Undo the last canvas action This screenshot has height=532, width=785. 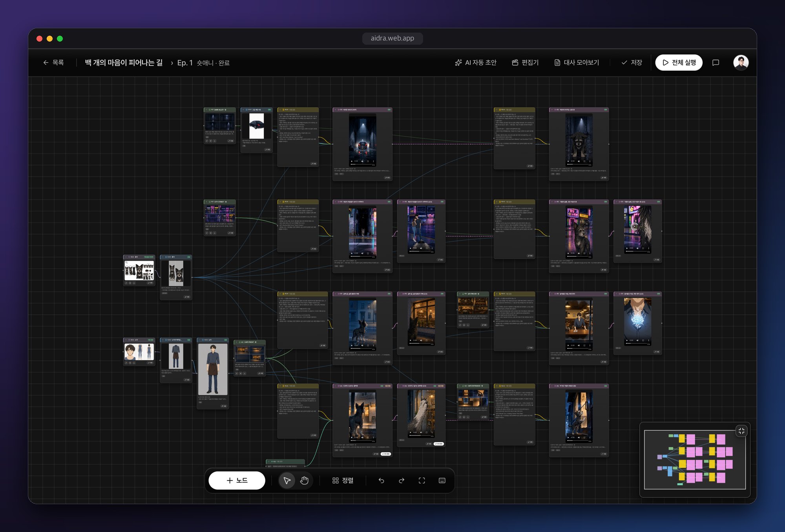(381, 481)
